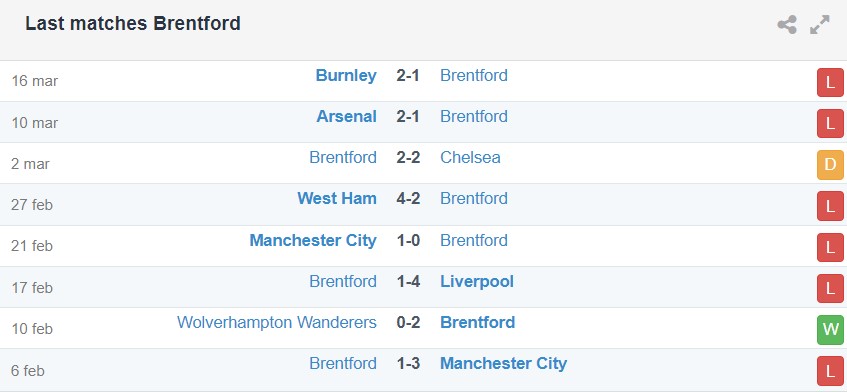Click the Brentford link in the Wolverhampton row

tap(478, 322)
